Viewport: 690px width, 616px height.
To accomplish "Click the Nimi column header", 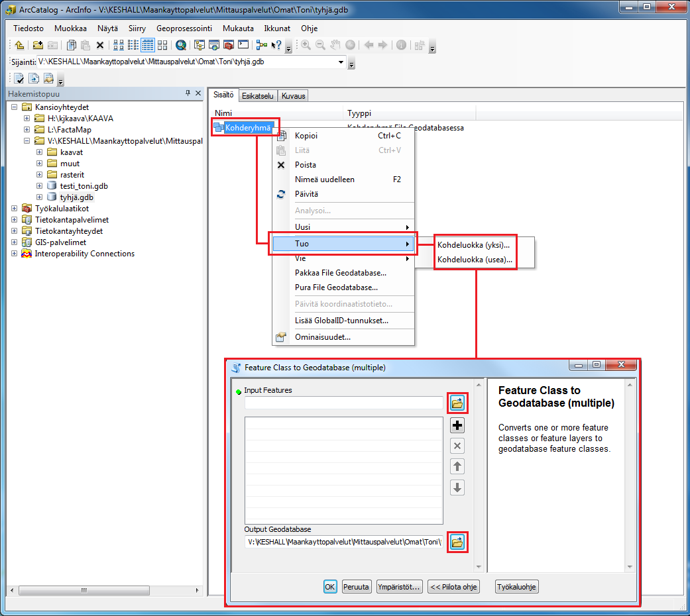I will (277, 113).
